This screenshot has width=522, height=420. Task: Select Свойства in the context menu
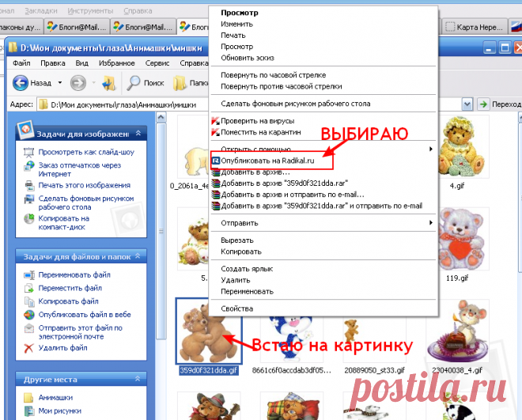[237, 308]
